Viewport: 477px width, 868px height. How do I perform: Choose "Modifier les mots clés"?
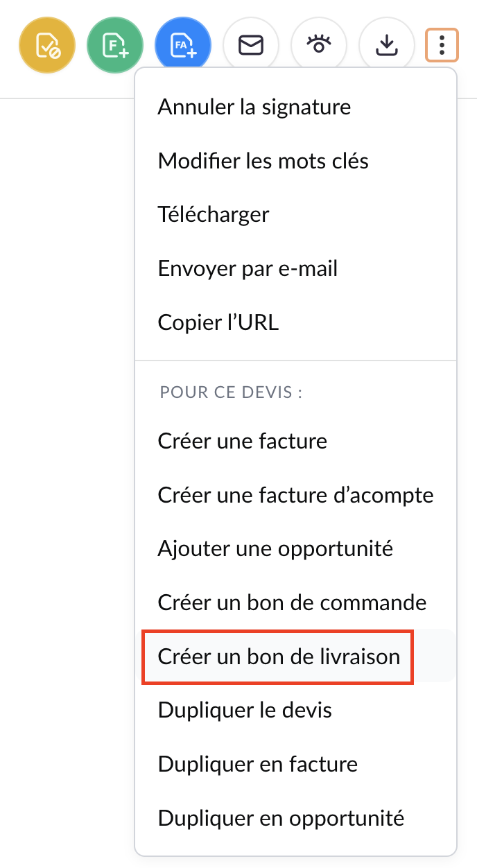tap(263, 161)
